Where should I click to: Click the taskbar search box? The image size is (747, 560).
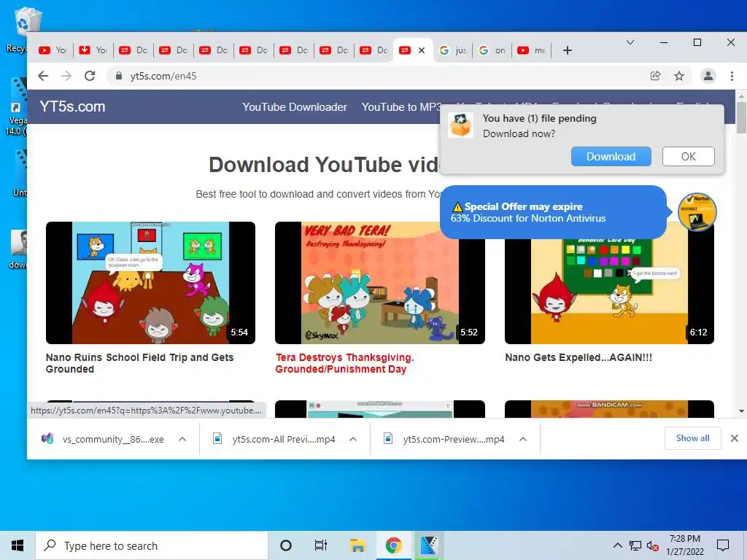[152, 545]
